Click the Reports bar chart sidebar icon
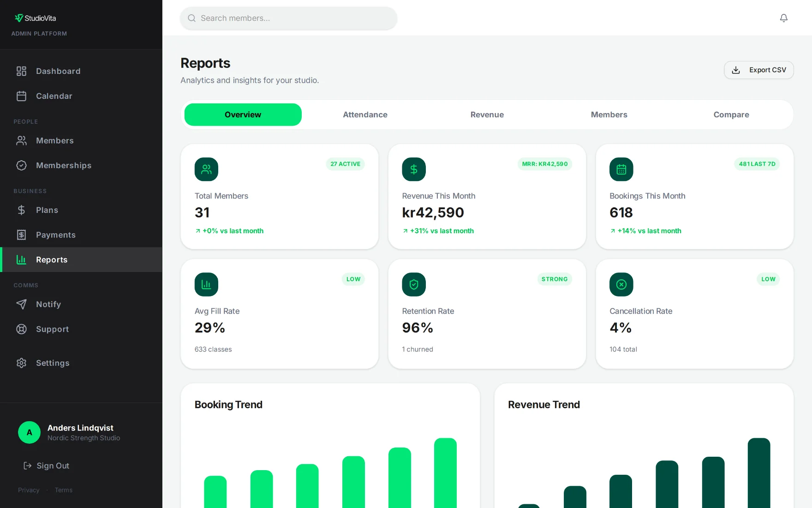Screen dimensions: 812x508 (x=21, y=260)
